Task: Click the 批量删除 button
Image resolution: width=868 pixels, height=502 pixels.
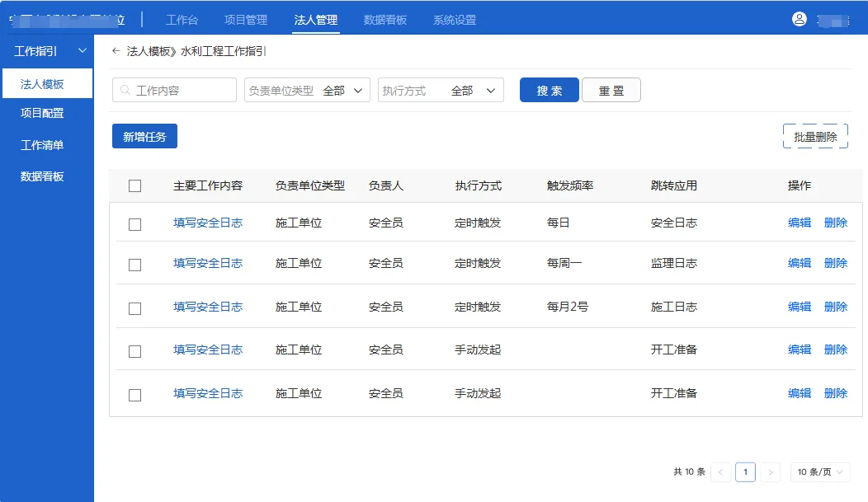Action: tap(815, 137)
